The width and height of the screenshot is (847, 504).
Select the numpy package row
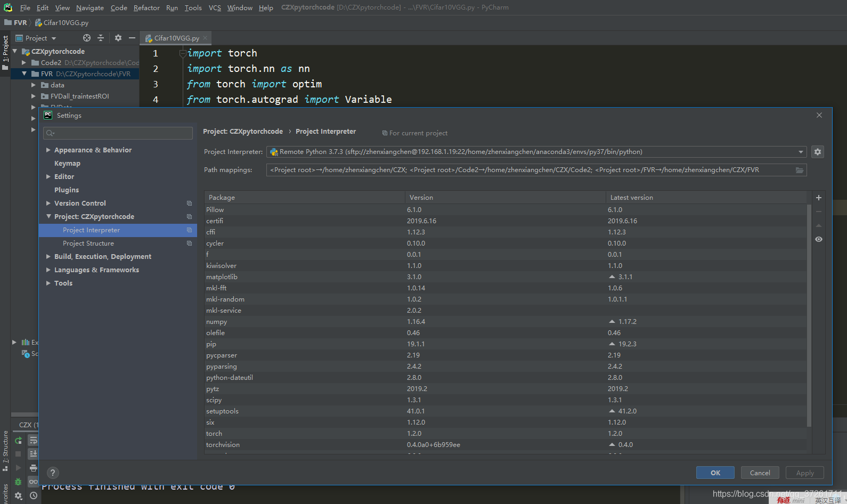(506, 322)
